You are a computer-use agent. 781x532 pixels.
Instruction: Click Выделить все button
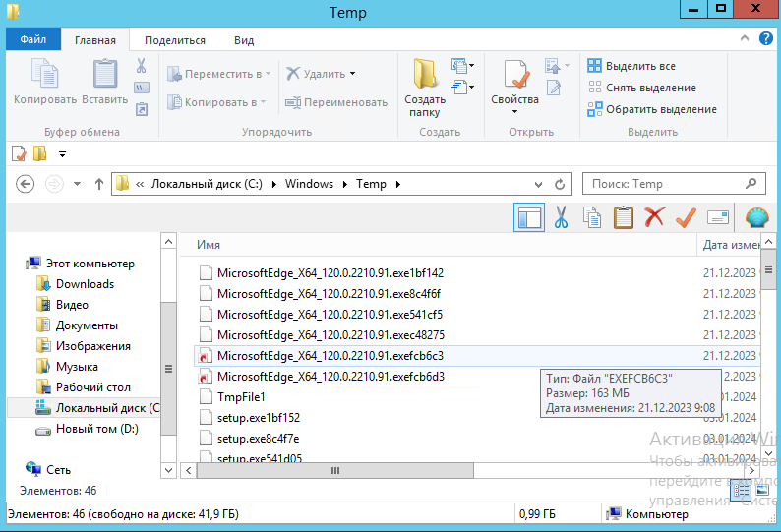pyautogui.click(x=631, y=66)
